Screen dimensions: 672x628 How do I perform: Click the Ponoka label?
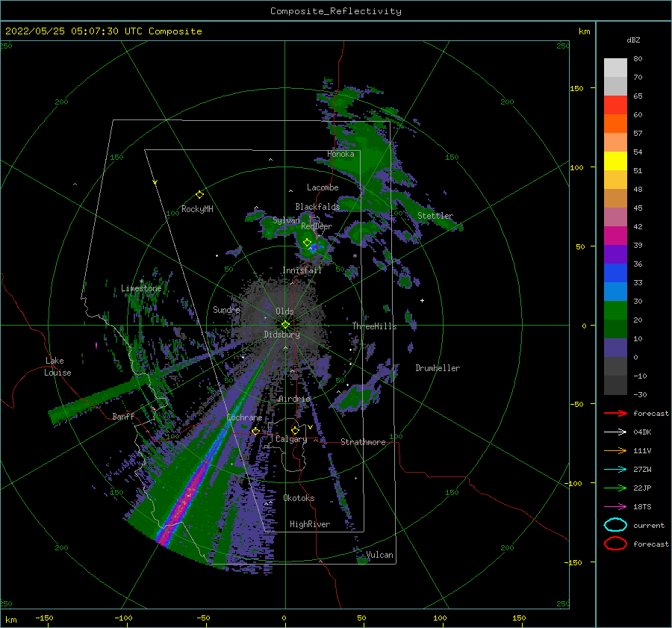(340, 154)
